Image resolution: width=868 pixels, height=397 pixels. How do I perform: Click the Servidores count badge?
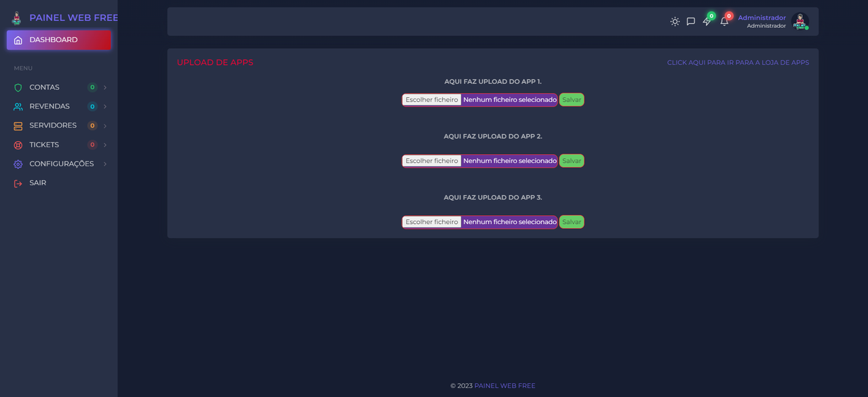click(92, 126)
